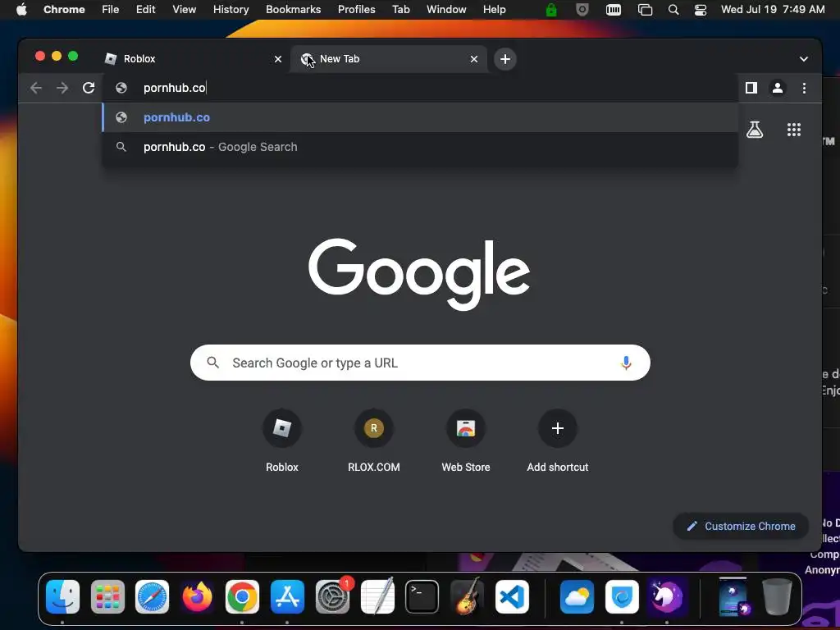The image size is (840, 630).
Task: Open the Bookmarks menu
Action: tap(294, 10)
